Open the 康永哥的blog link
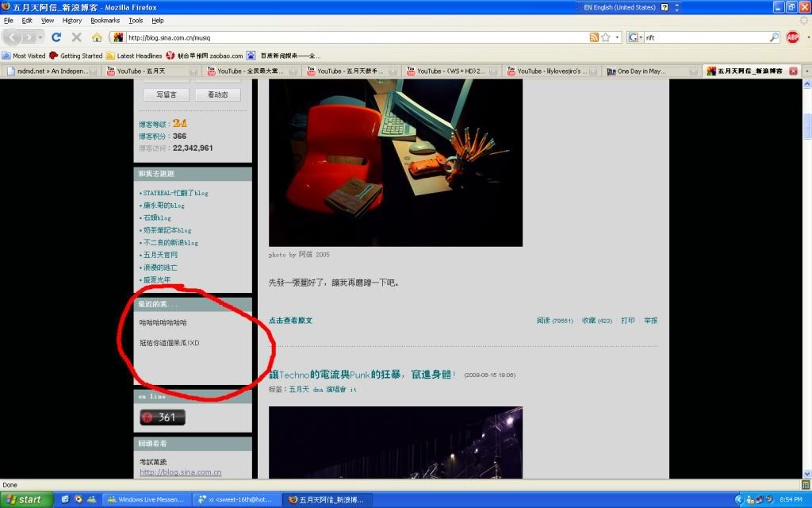Image resolution: width=812 pixels, height=508 pixels. click(163, 206)
